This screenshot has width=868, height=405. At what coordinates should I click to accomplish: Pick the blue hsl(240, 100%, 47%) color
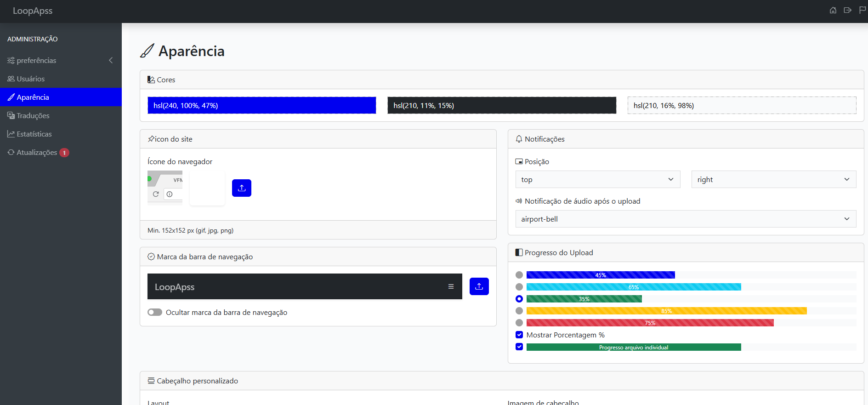[x=261, y=105]
